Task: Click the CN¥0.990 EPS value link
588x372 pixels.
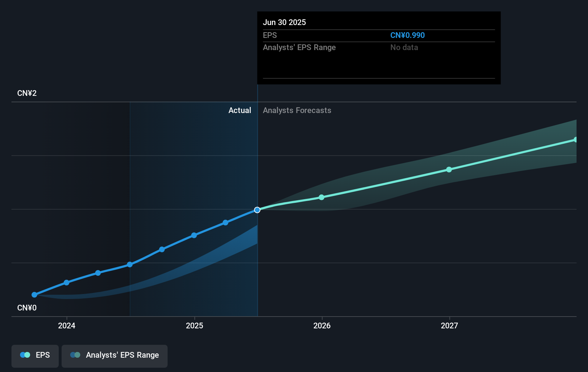Action: pos(408,35)
